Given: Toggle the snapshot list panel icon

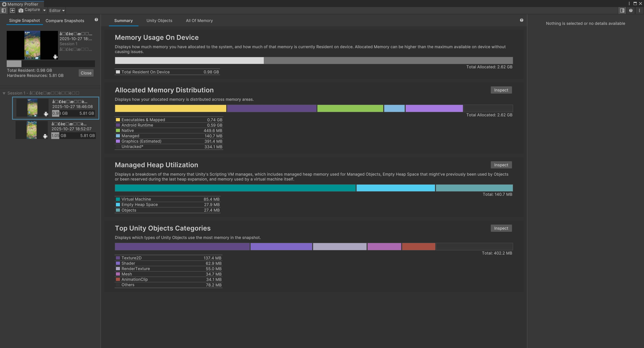Looking at the screenshot, I should tap(4, 10).
